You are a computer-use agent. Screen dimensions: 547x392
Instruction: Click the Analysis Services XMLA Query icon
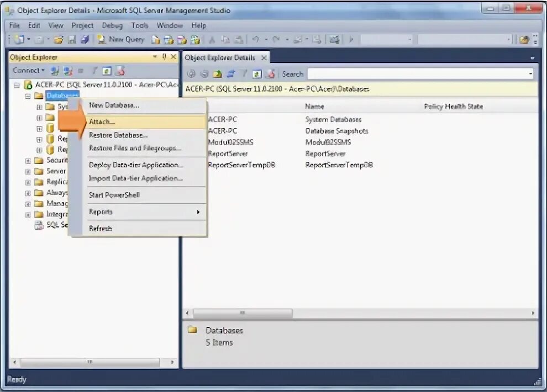coord(195,40)
